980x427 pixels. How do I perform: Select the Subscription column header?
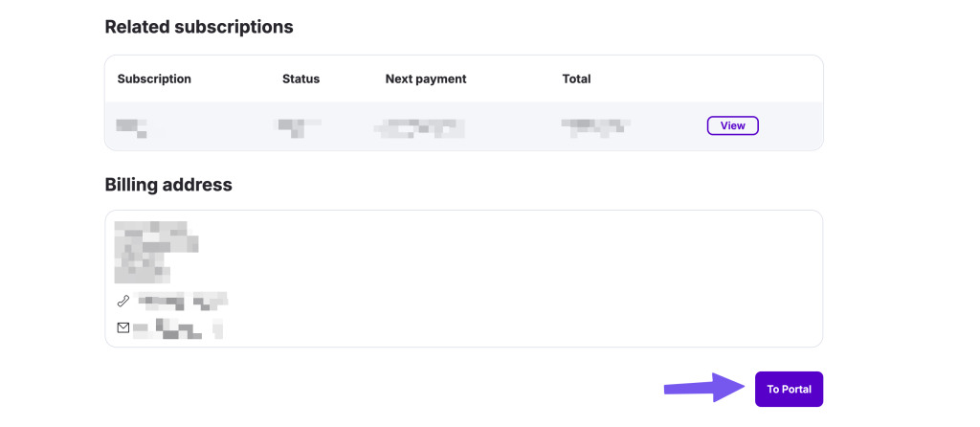tap(154, 79)
